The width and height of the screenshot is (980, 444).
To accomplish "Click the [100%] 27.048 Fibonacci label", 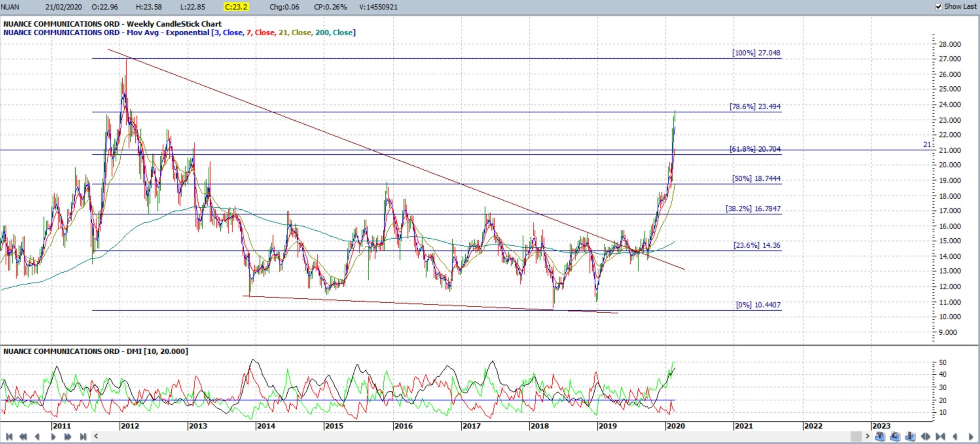I will click(x=756, y=53).
